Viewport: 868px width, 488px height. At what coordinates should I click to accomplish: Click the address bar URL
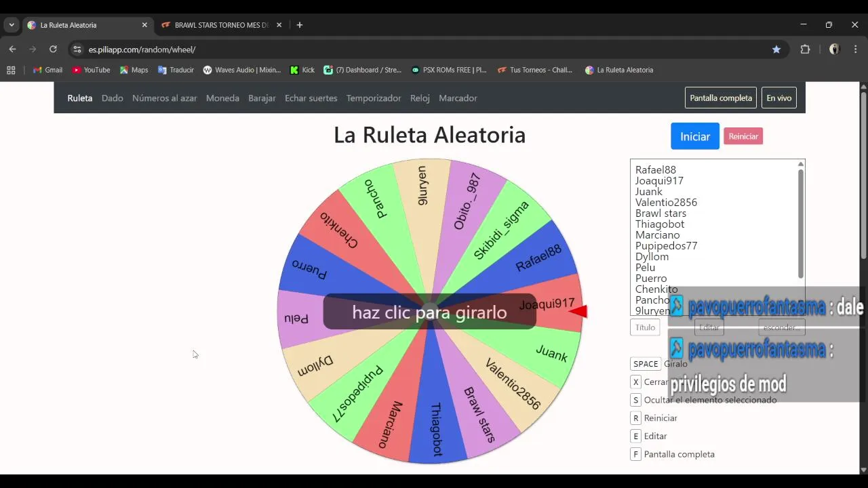pyautogui.click(x=142, y=49)
